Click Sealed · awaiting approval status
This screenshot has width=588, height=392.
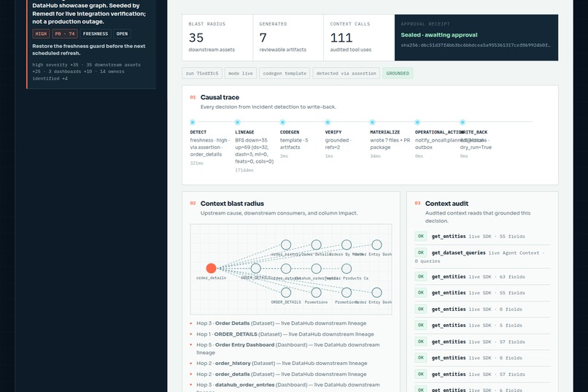click(x=439, y=35)
